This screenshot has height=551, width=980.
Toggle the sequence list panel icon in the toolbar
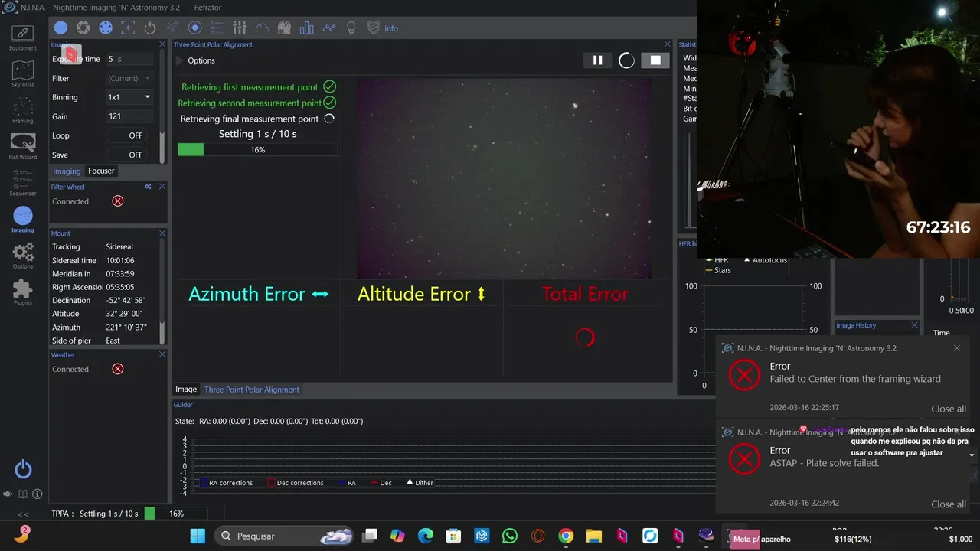[x=217, y=28]
